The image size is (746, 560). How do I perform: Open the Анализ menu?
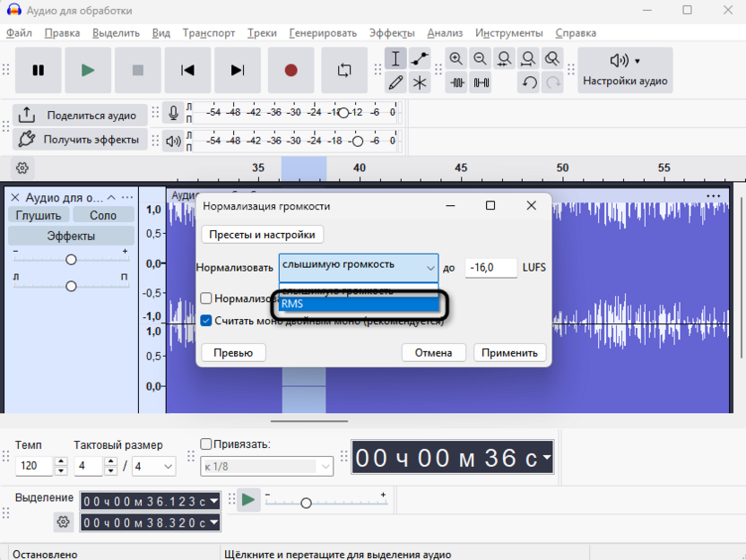pos(445,33)
